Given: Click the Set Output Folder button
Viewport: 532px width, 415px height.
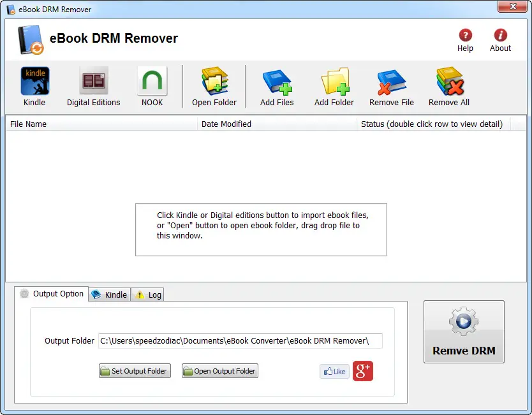Looking at the screenshot, I should tap(135, 371).
